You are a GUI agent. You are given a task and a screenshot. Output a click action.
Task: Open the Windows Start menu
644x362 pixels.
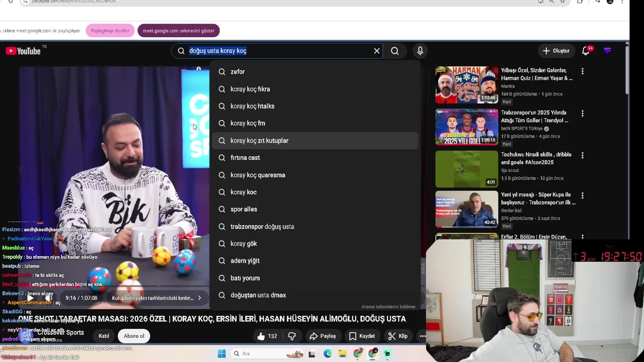[221, 354]
